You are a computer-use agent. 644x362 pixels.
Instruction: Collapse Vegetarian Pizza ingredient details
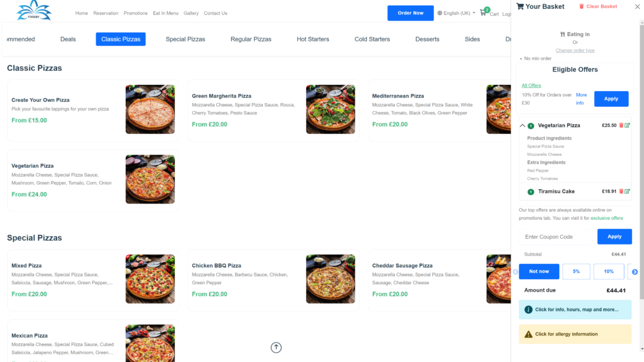coord(523,126)
